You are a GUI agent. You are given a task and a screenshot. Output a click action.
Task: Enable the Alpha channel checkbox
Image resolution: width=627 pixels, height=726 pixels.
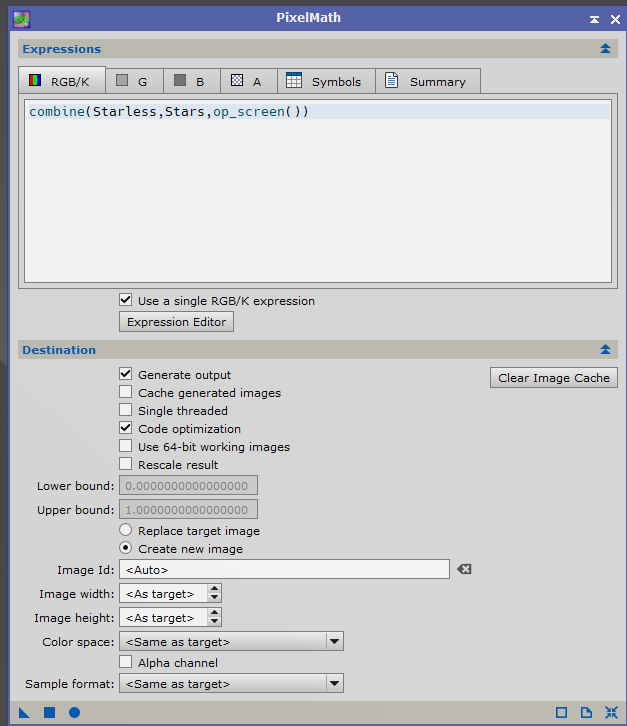tap(125, 662)
